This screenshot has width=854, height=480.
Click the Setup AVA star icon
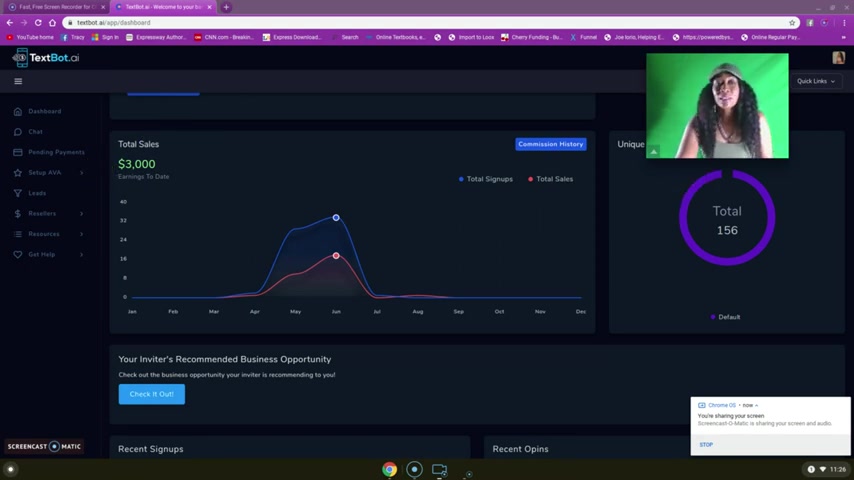[x=18, y=173]
